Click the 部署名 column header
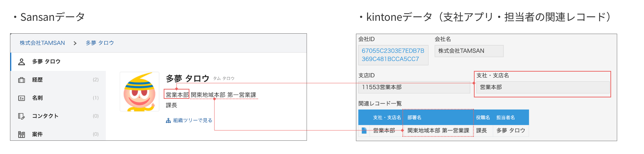The image size is (644, 154). pyautogui.click(x=415, y=117)
